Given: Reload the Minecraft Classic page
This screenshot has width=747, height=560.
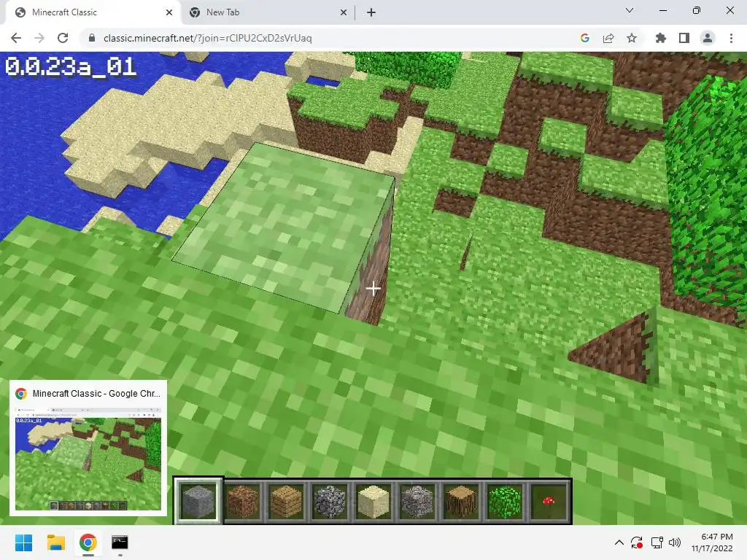Looking at the screenshot, I should (x=63, y=38).
